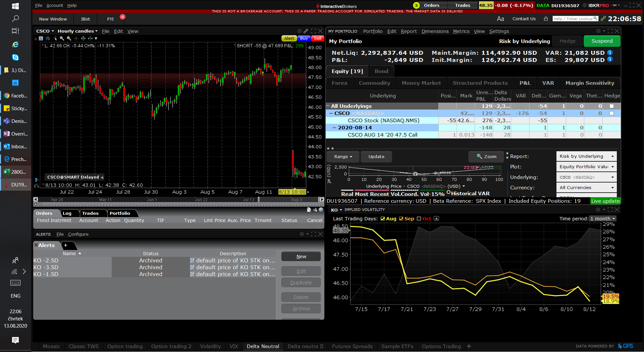The height and width of the screenshot is (352, 644).
Task: Open Skype from the taskbar
Action: coord(15,57)
